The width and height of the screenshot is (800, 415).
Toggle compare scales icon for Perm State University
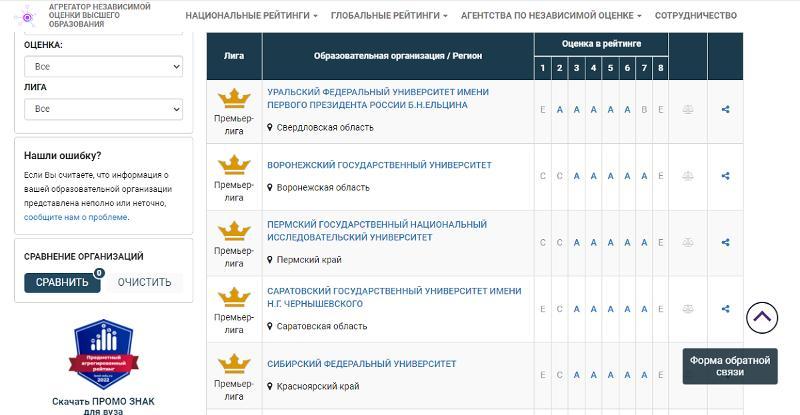(687, 242)
